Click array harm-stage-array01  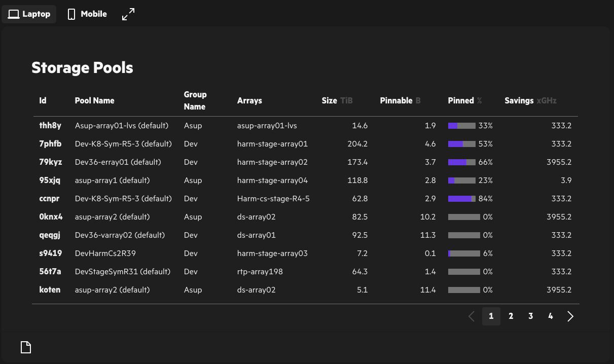coord(272,143)
